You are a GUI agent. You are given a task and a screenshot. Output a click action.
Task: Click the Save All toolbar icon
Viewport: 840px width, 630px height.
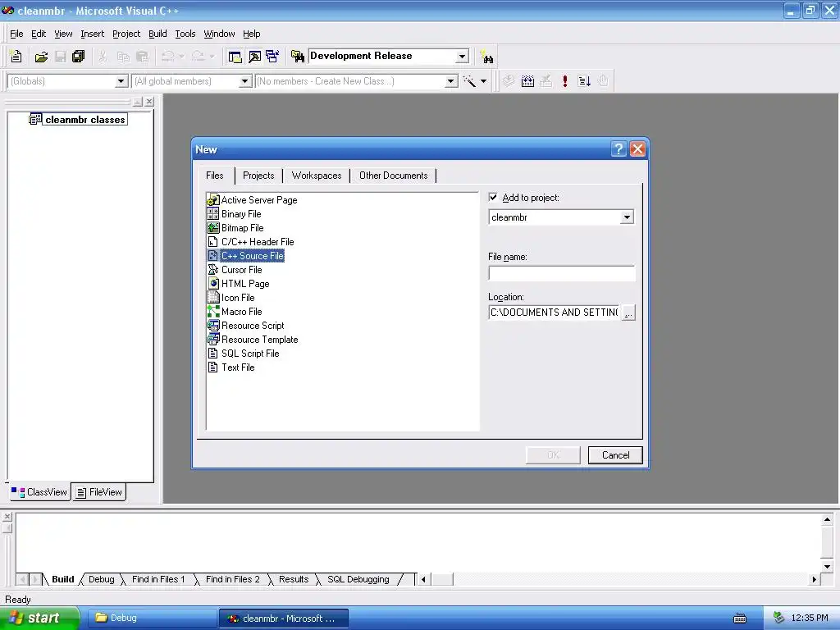[78, 57]
